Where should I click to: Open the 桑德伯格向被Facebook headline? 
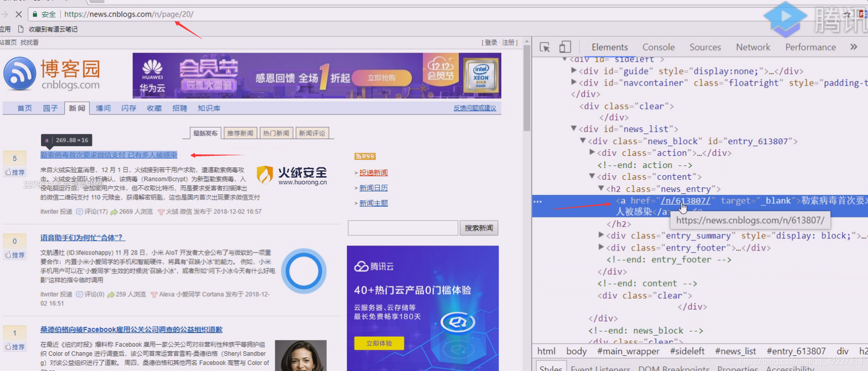(x=132, y=329)
